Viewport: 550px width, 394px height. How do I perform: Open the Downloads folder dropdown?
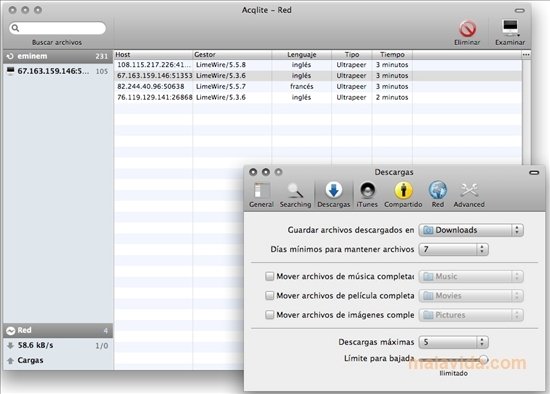click(471, 230)
